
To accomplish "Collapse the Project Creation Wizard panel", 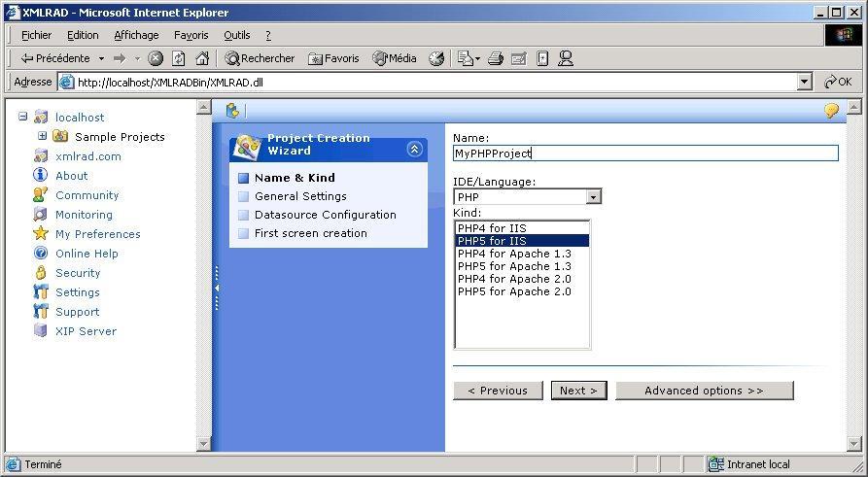I will [x=414, y=150].
